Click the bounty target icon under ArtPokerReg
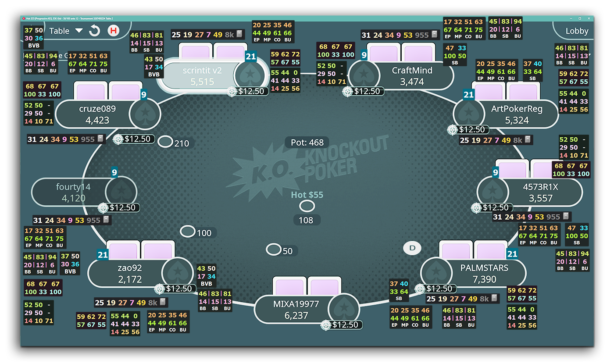614x364 pixels. point(453,130)
